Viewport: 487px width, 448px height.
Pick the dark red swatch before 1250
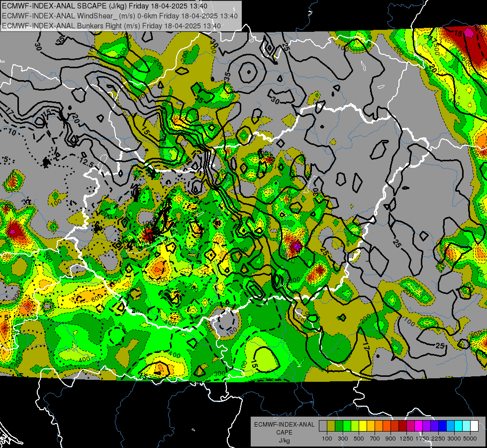pos(402,426)
